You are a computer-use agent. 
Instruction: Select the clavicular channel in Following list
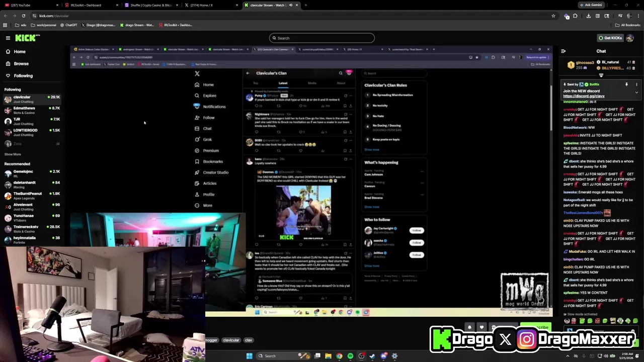point(32,99)
